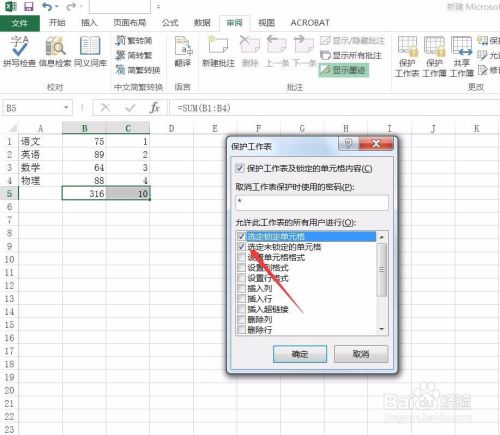This screenshot has height=435, width=500.
Task: Add a comment with 新建批注
Action: 218,52
